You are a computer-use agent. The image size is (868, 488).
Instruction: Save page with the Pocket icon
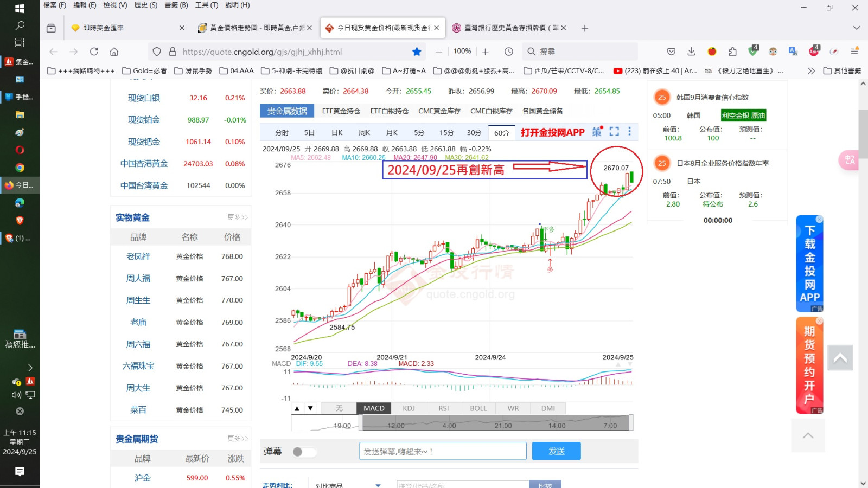click(672, 52)
